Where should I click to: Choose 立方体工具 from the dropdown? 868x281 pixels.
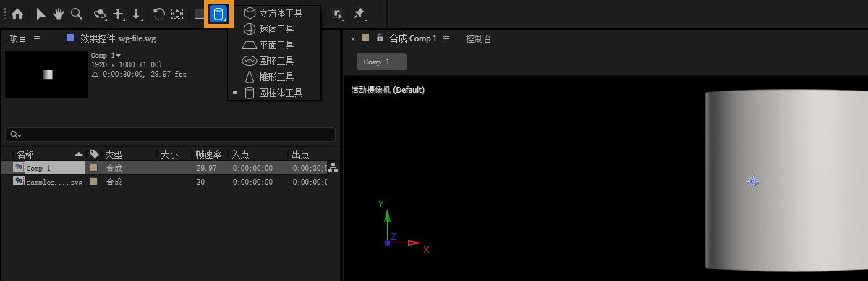273,12
